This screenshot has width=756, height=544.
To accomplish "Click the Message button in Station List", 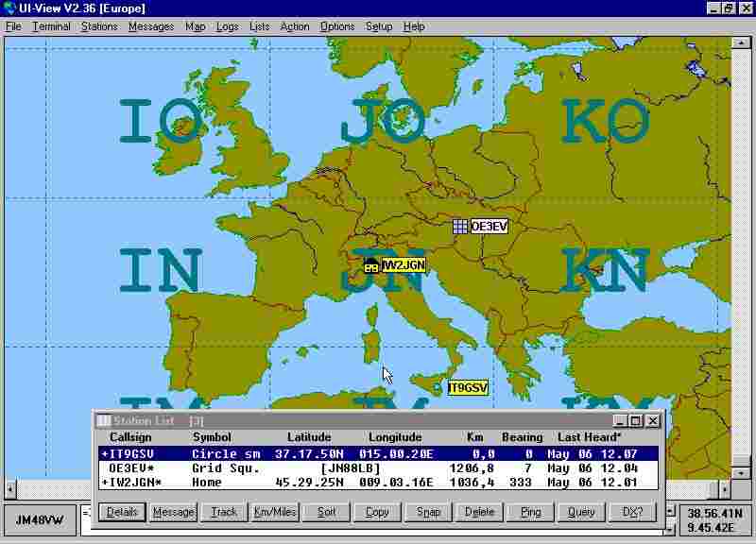I will [173, 512].
